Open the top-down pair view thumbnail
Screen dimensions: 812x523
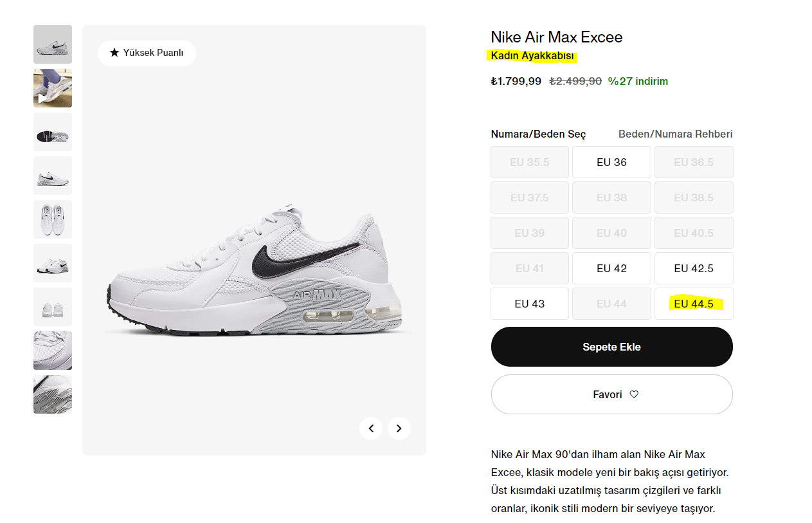pos(53,219)
